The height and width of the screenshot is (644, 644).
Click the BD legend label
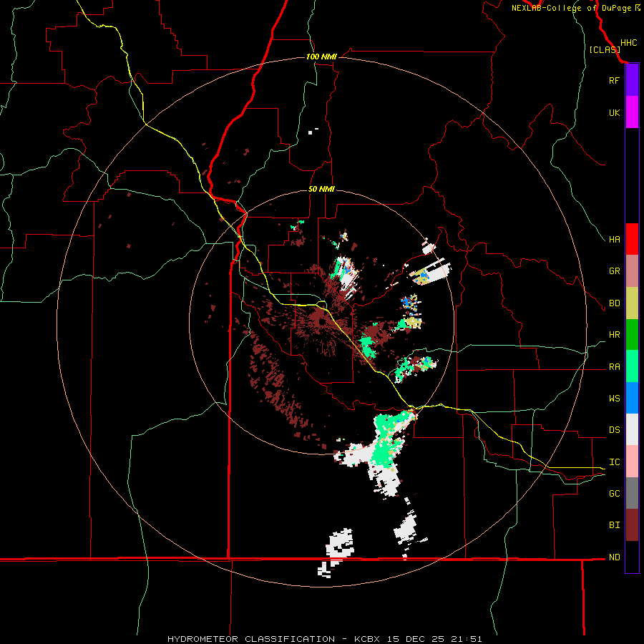[x=614, y=303]
